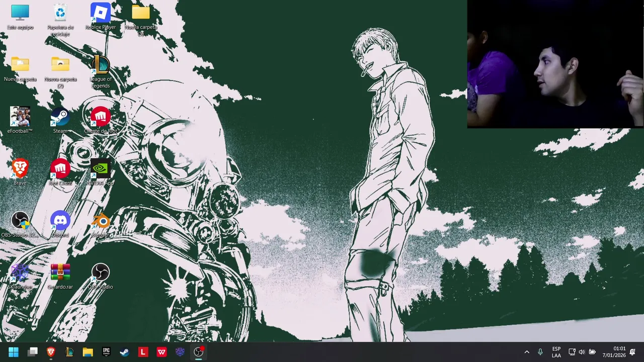
Task: Select the Steam desktop shortcut
Action: click(60, 121)
